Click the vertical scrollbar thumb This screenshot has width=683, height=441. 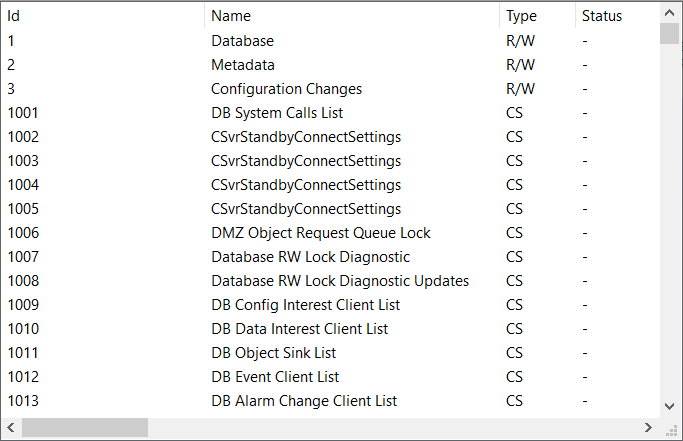[670, 33]
